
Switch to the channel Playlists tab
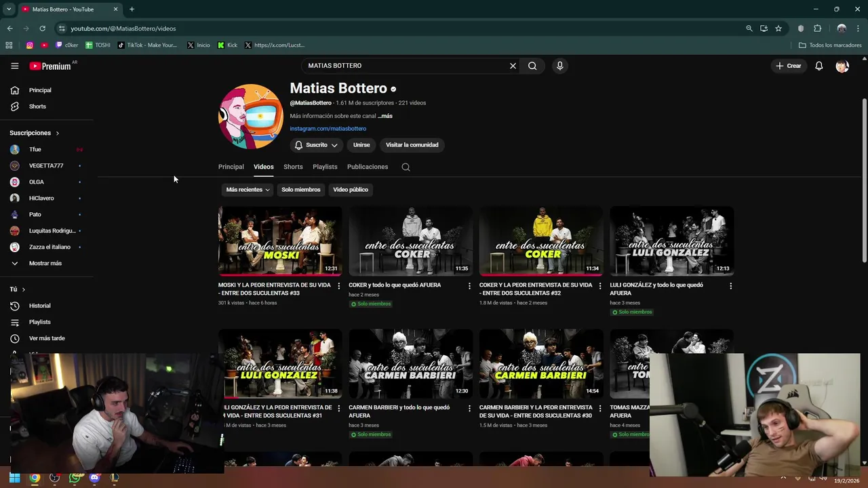click(325, 167)
